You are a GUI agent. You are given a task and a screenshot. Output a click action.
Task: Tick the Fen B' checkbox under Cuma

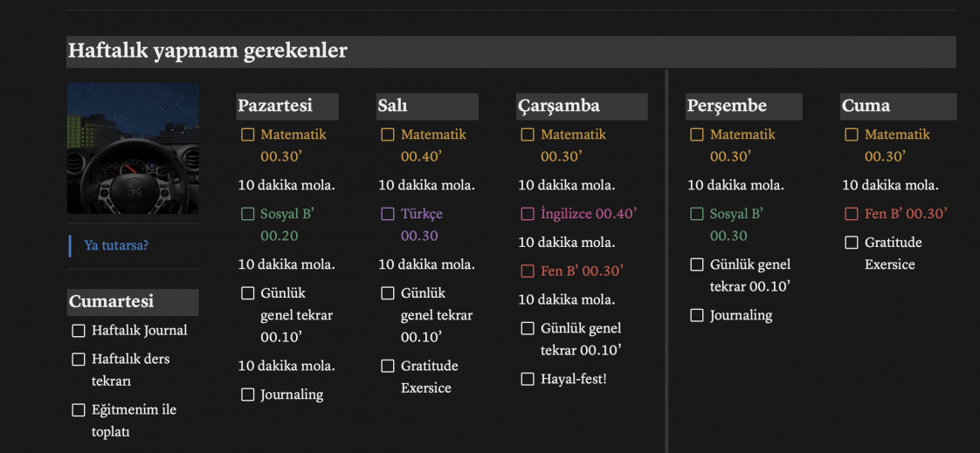(852, 215)
